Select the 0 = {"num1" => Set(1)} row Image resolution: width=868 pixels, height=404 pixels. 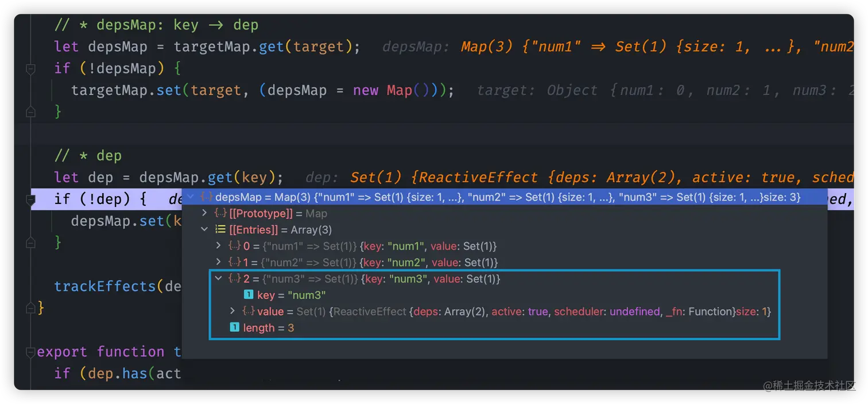[505, 245]
